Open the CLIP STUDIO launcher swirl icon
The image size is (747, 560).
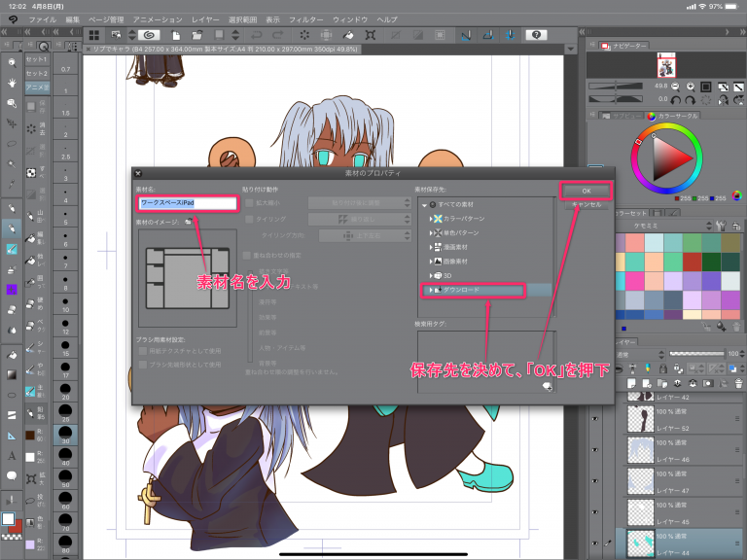149,35
